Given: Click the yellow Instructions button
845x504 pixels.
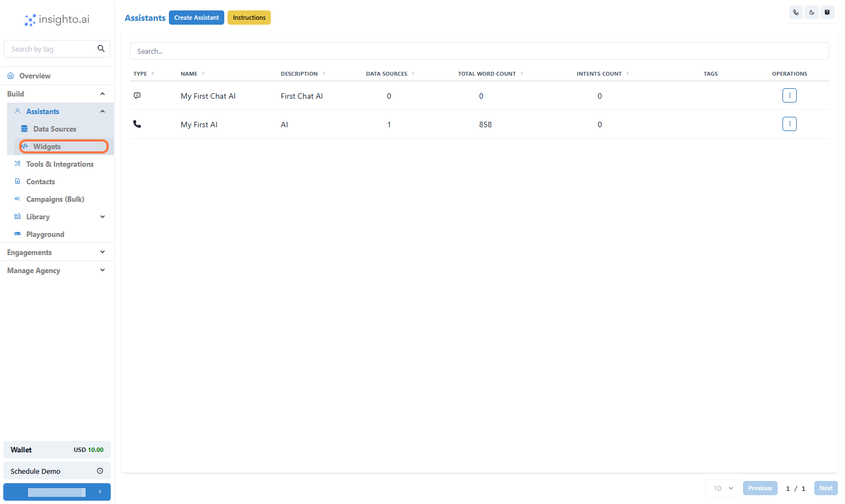Looking at the screenshot, I should pyautogui.click(x=249, y=18).
